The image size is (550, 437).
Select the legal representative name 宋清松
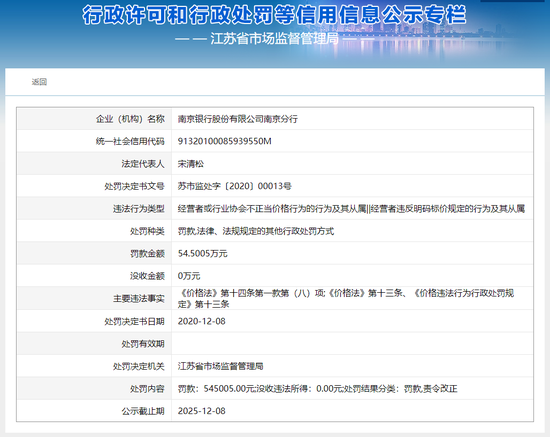click(x=190, y=164)
